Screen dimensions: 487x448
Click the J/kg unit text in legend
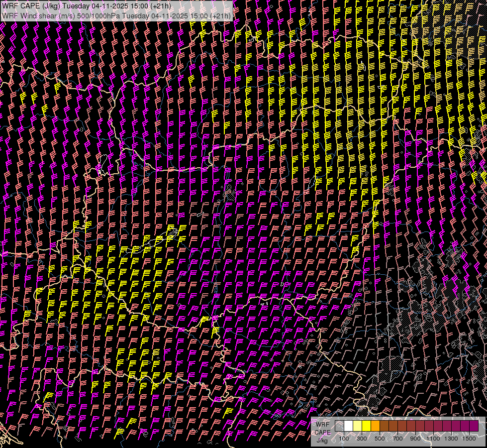[322, 440]
